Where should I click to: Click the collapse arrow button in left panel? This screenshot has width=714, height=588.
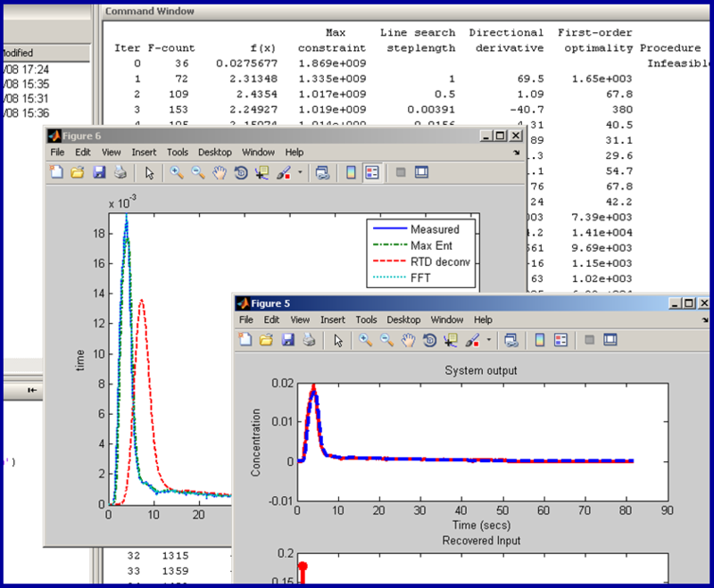32,390
